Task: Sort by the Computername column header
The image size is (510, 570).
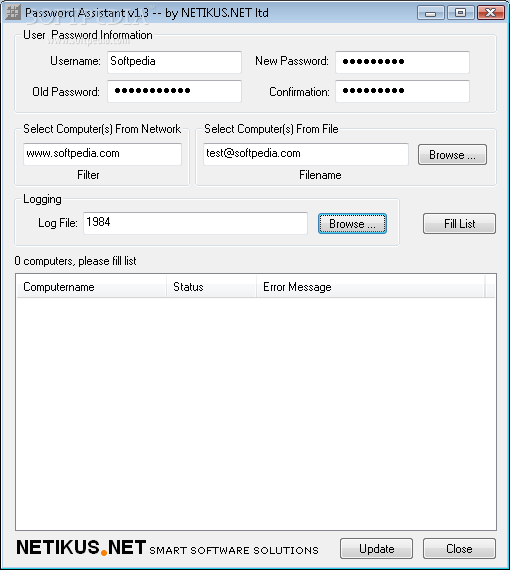Action: tap(91, 287)
